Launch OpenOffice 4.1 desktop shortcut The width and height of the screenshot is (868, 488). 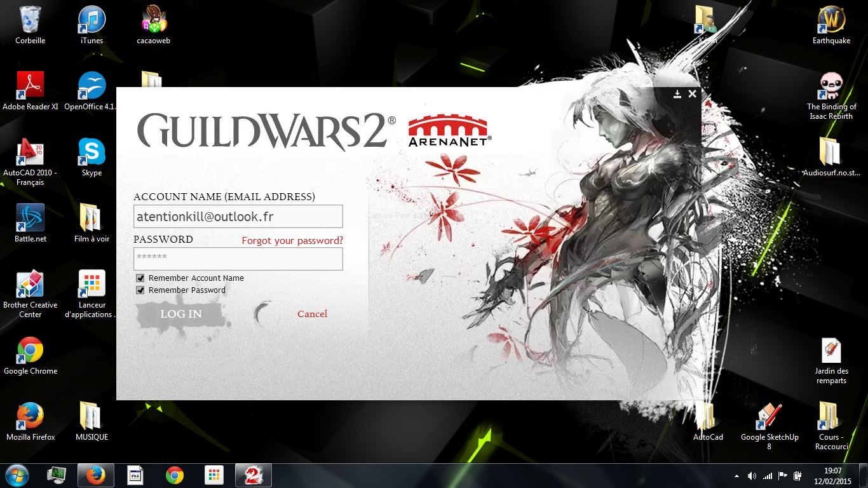point(90,91)
